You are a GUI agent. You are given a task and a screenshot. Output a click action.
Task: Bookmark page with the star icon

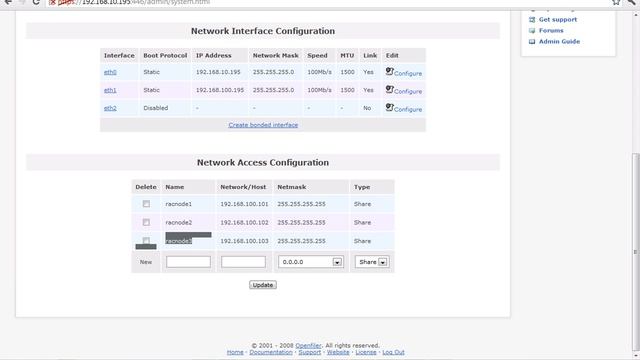tap(616, 2)
